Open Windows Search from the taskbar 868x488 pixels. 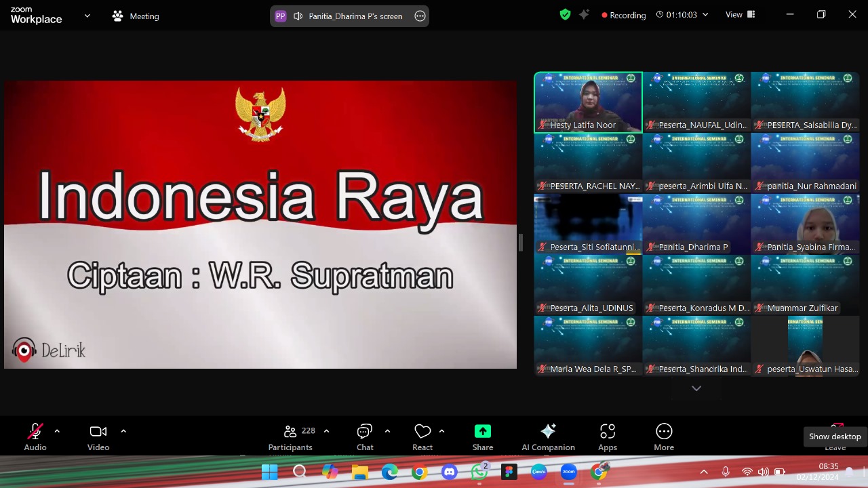[300, 472]
